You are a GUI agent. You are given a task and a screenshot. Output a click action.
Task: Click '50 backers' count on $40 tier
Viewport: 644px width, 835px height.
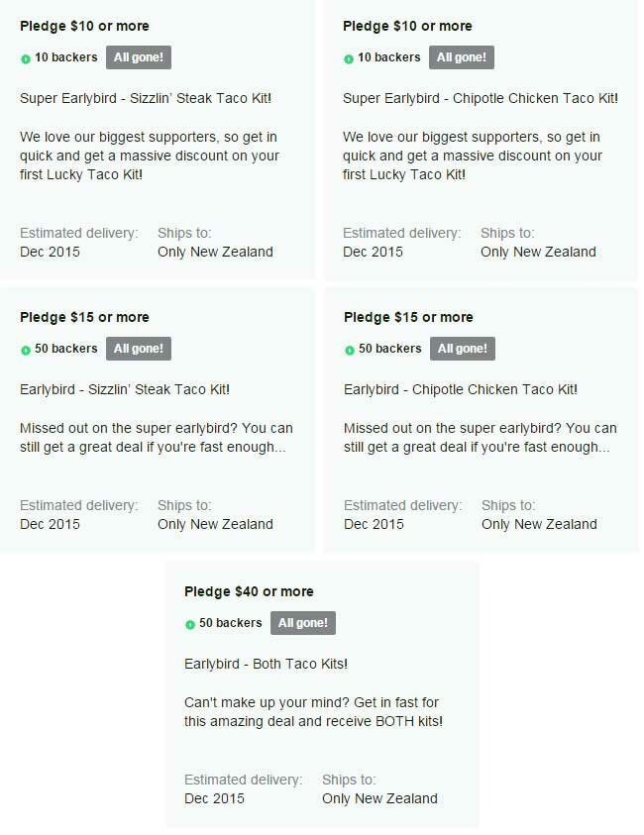pyautogui.click(x=230, y=623)
